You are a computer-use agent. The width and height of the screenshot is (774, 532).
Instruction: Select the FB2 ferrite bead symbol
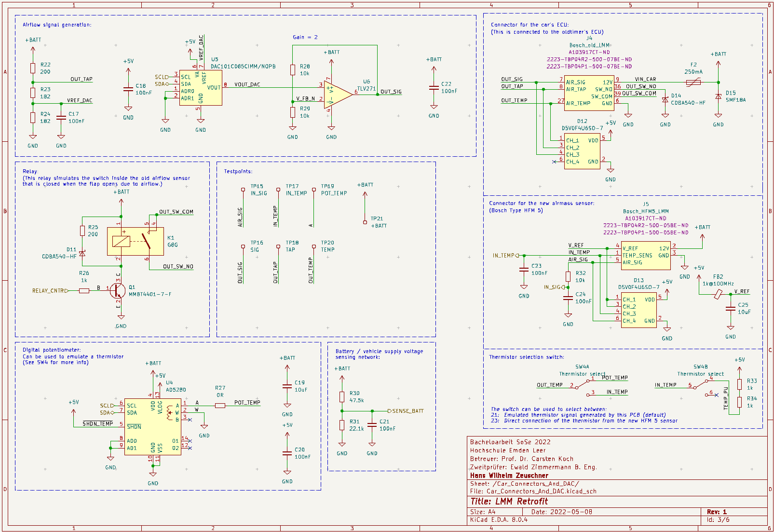pos(718,294)
